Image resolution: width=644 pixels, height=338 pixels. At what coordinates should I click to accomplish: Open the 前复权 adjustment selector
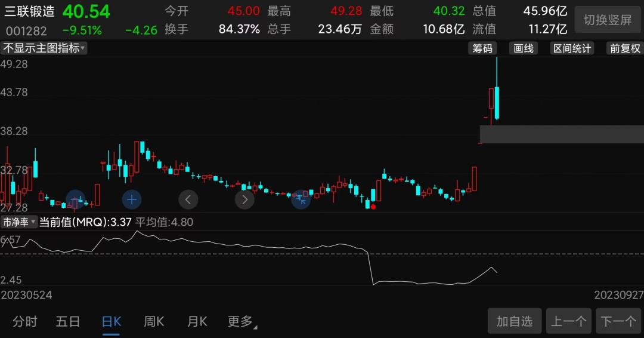[x=625, y=48]
